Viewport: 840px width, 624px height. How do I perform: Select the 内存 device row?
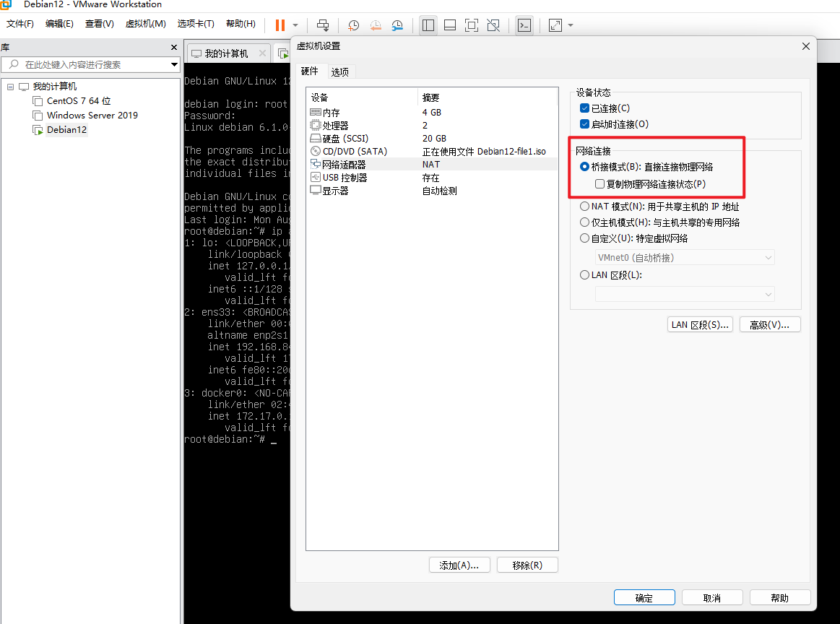click(432, 113)
